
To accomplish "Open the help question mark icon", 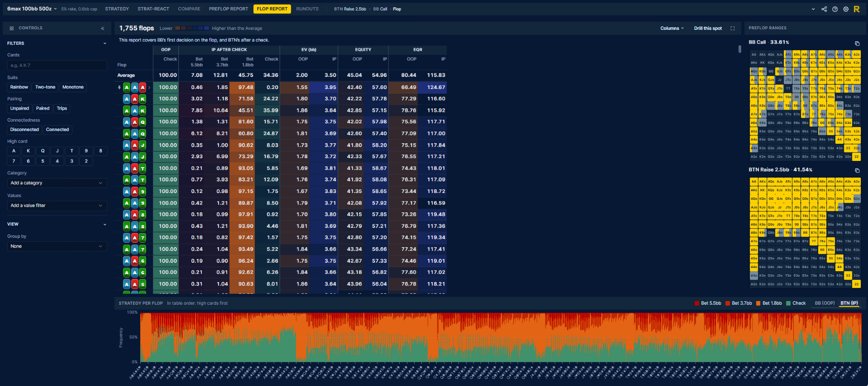I will pyautogui.click(x=835, y=9).
